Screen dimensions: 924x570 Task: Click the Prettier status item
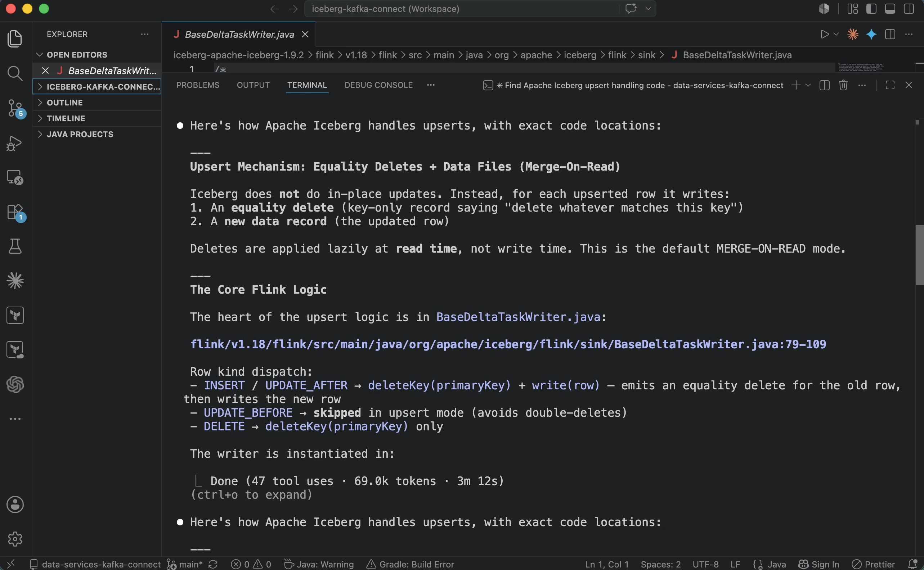874,564
